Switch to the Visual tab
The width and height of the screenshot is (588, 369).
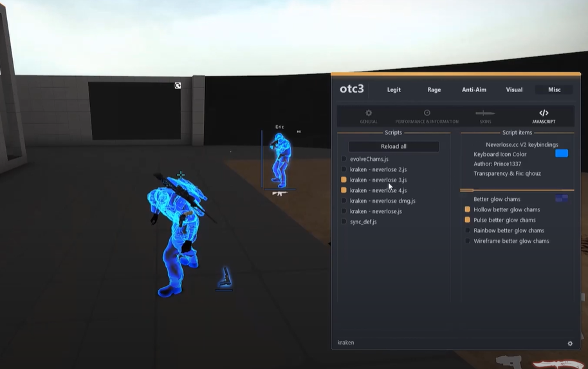click(514, 90)
